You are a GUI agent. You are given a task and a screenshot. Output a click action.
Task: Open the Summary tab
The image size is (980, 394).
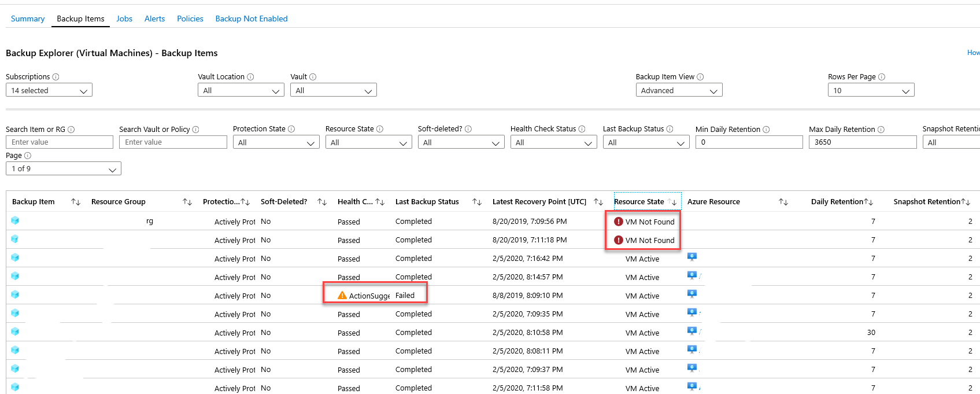[x=28, y=19]
